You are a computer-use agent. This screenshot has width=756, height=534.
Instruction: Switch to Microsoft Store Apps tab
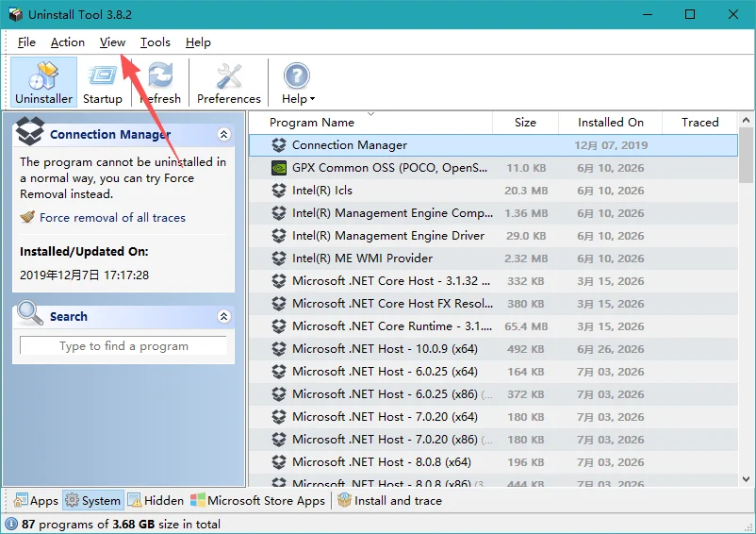[257, 501]
